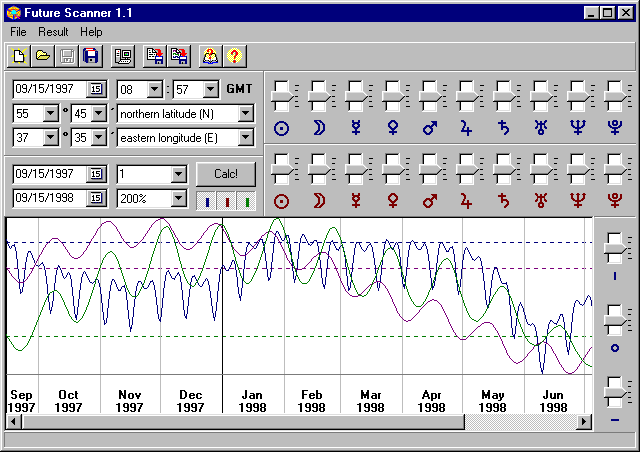Expand the eastern longitude (E) dropdown
Viewport: 640px width, 452px height.
click(246, 138)
